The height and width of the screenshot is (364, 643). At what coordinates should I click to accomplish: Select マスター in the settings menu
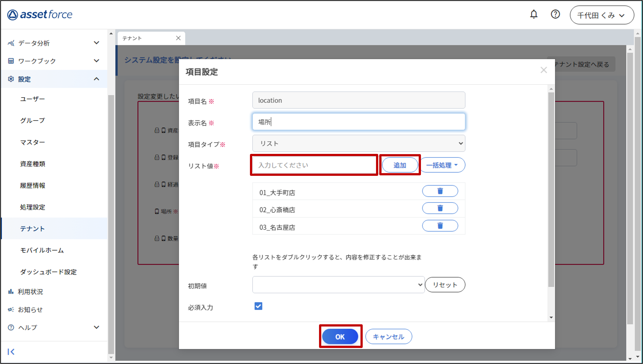33,142
